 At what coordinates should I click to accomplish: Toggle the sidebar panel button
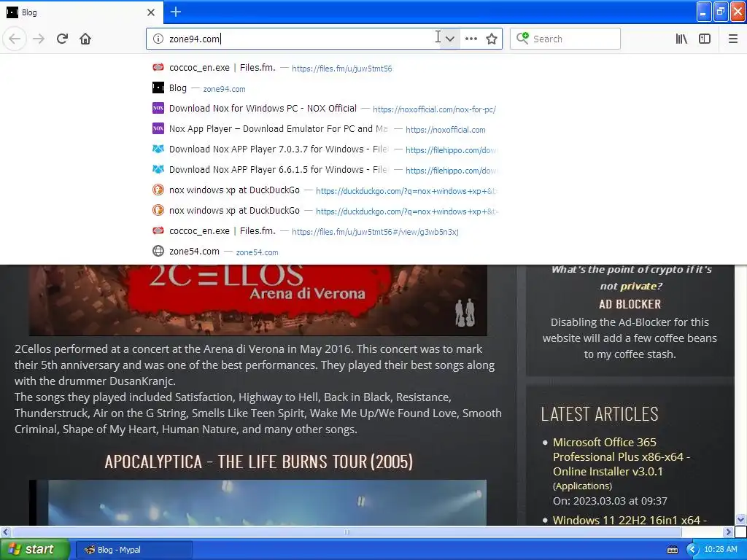705,39
